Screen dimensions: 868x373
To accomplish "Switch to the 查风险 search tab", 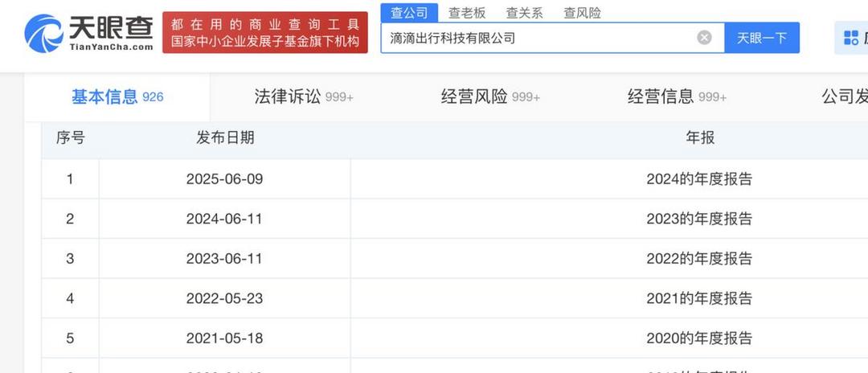I will point(583,13).
